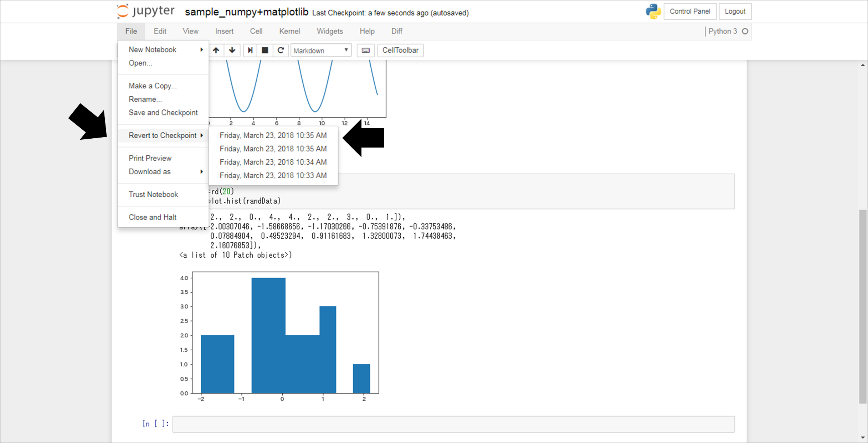Restart the kernel with the circular arrow
This screenshot has width=868, height=443.
pyautogui.click(x=281, y=50)
